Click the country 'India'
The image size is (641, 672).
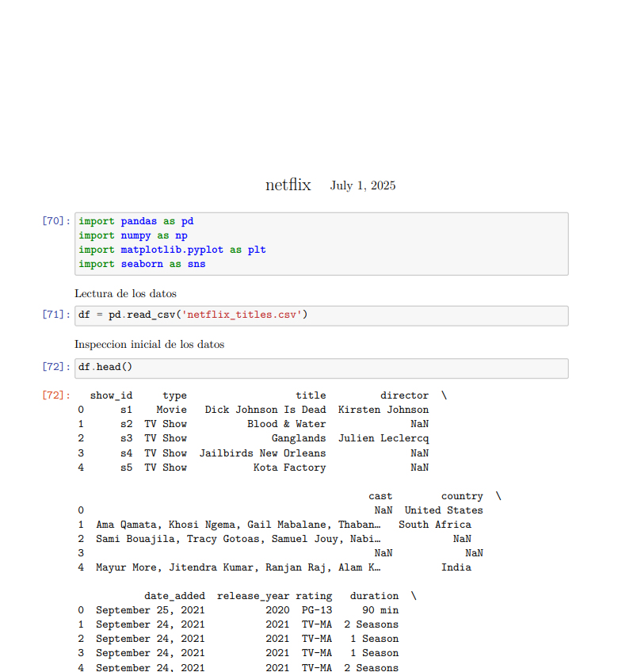tap(456, 567)
